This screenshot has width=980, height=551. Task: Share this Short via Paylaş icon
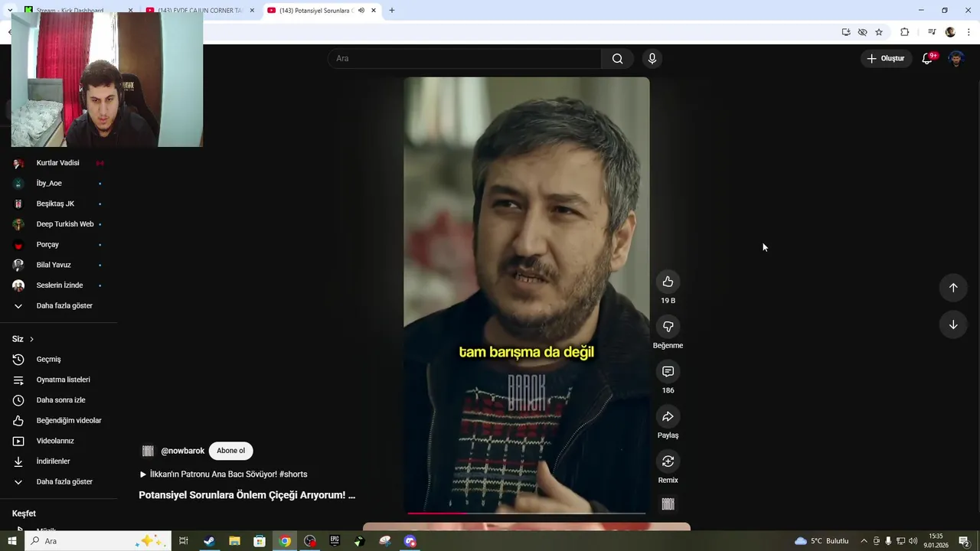point(668,416)
